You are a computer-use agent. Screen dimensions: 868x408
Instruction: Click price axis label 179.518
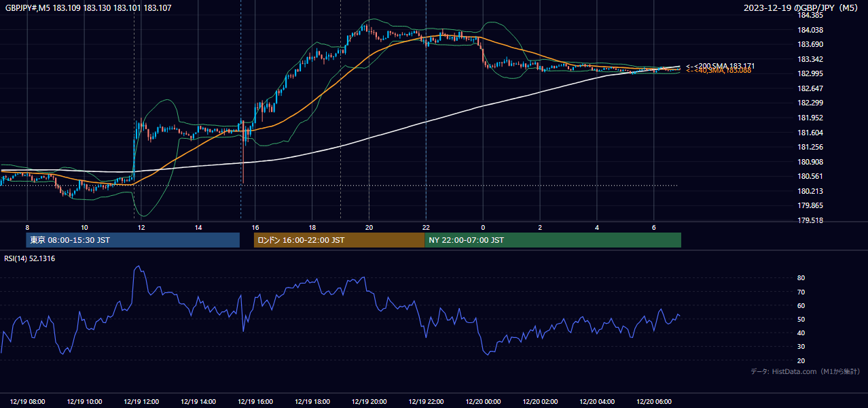[x=810, y=220]
